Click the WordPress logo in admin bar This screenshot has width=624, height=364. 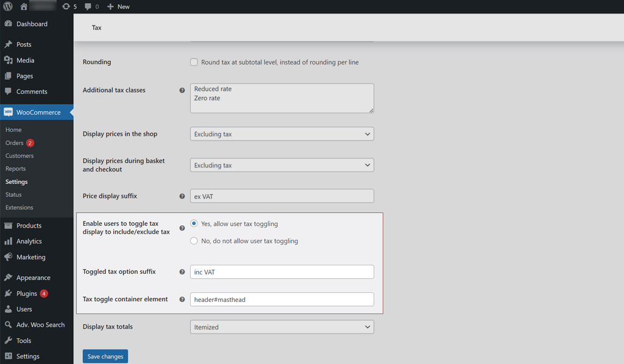coord(8,7)
